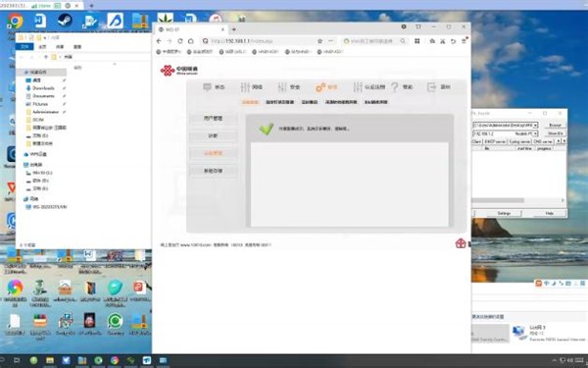The image size is (588, 368).
Task: Open the blue File tab in Explorer
Action: (x=24, y=46)
